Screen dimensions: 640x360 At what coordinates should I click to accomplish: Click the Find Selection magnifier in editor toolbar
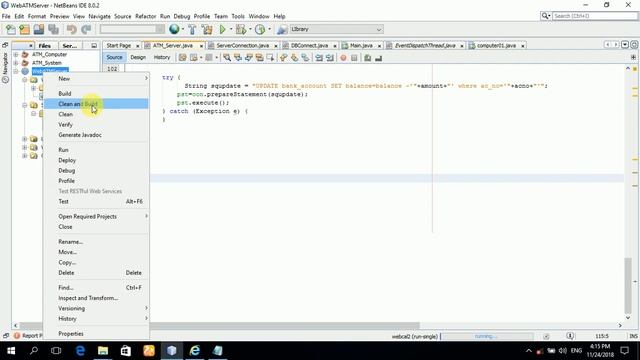227,58
